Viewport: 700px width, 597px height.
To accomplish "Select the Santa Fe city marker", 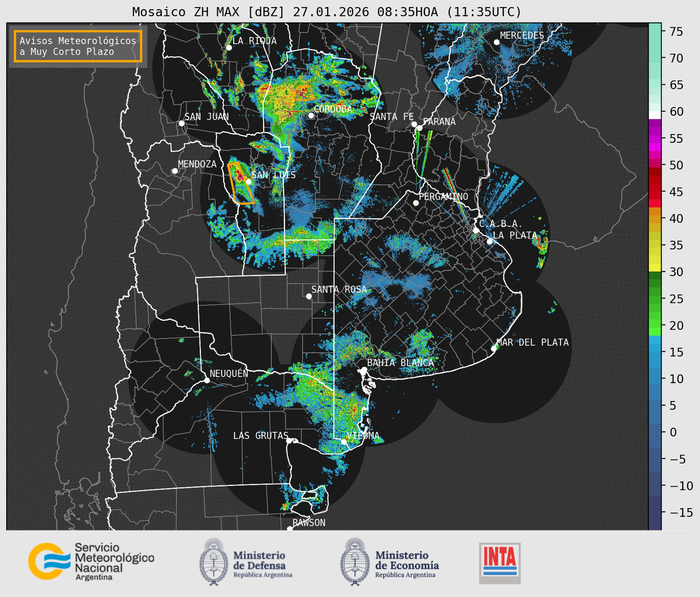I will pyautogui.click(x=414, y=124).
